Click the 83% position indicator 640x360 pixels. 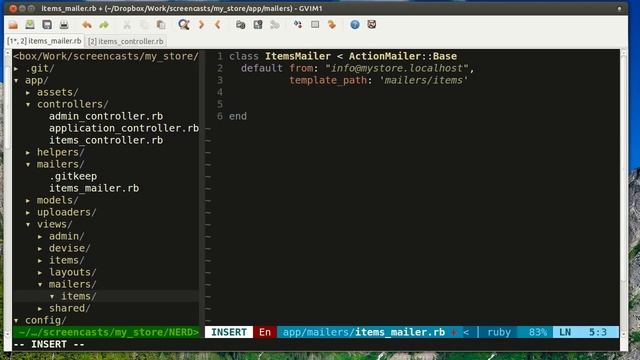tap(538, 332)
